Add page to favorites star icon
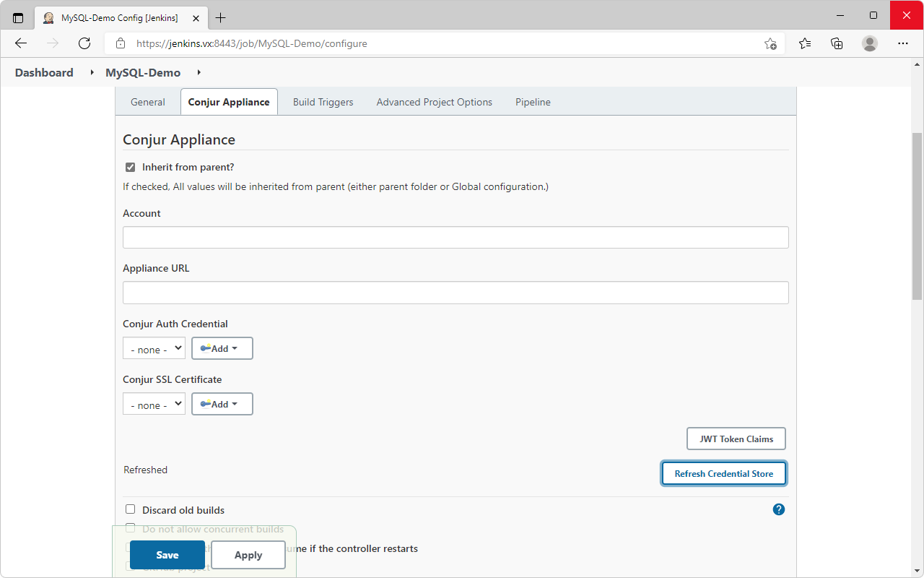 point(770,43)
